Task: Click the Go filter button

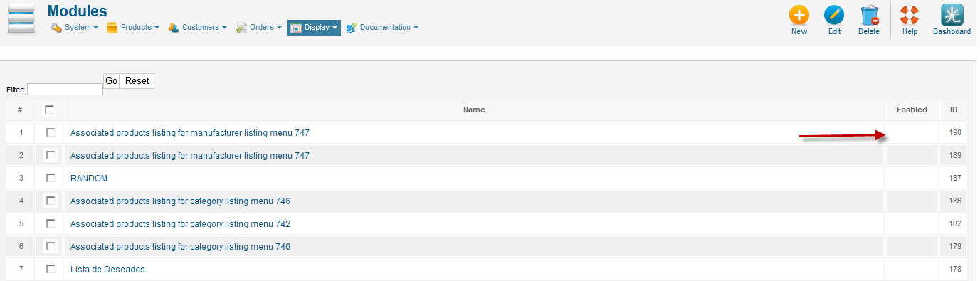Action: pyautogui.click(x=111, y=81)
